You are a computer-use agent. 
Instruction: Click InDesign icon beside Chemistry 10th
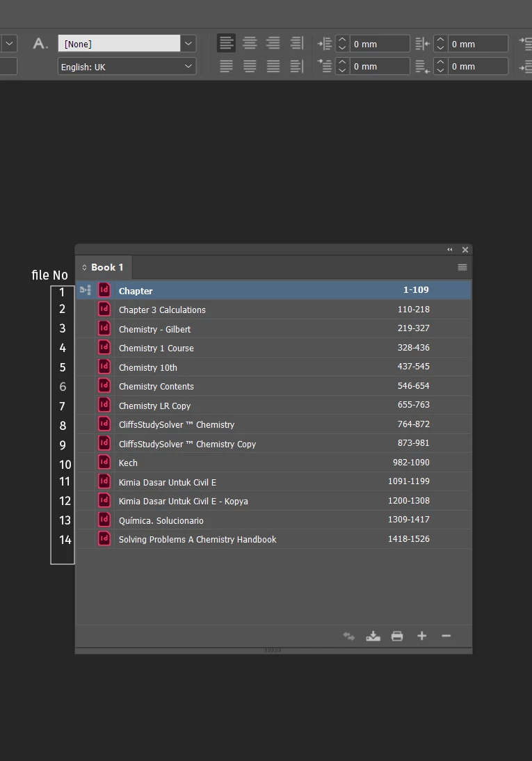104,367
